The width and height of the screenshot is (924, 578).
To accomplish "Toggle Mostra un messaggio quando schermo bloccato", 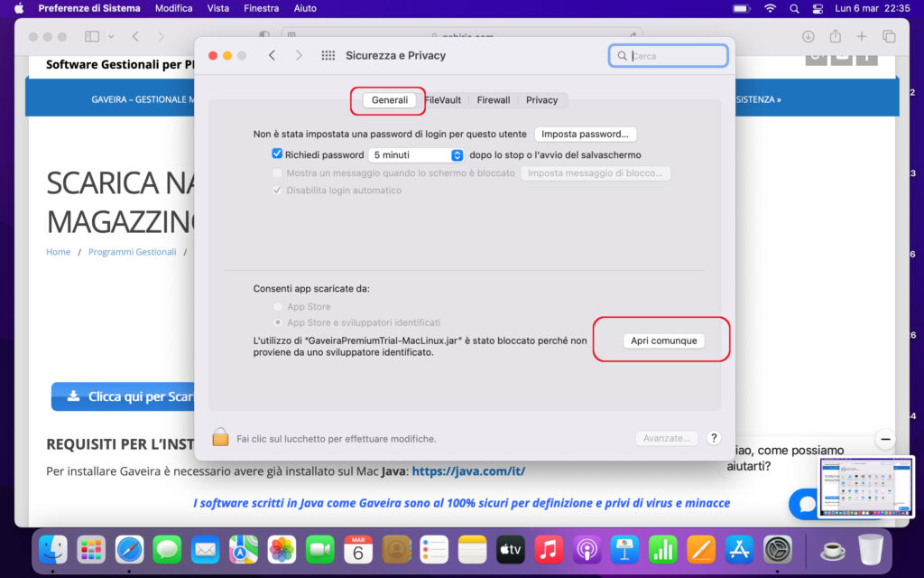I will (x=277, y=172).
